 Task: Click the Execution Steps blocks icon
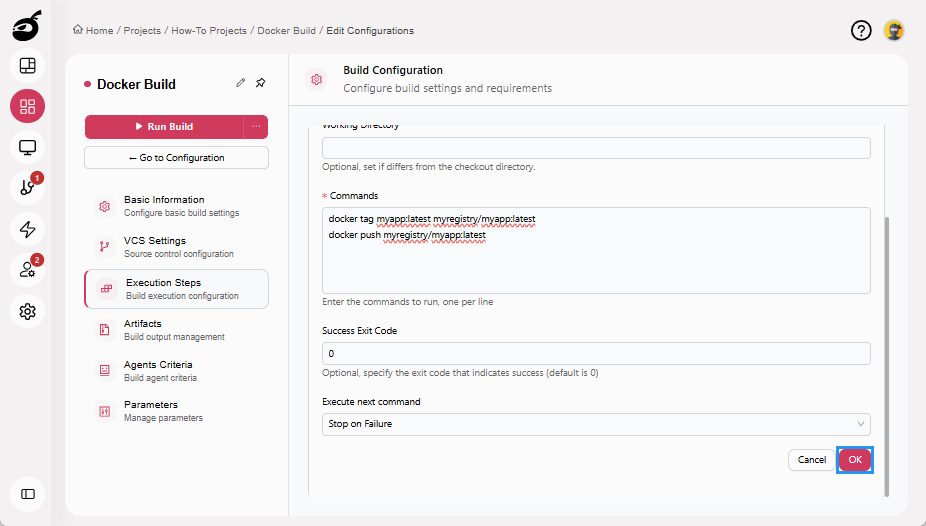click(x=106, y=289)
